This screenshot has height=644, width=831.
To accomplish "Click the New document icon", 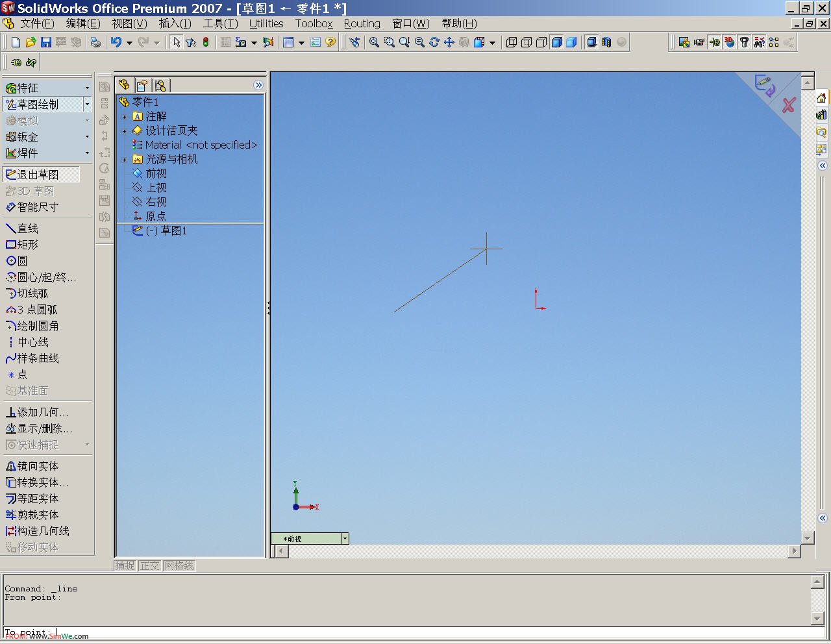I will 16,42.
